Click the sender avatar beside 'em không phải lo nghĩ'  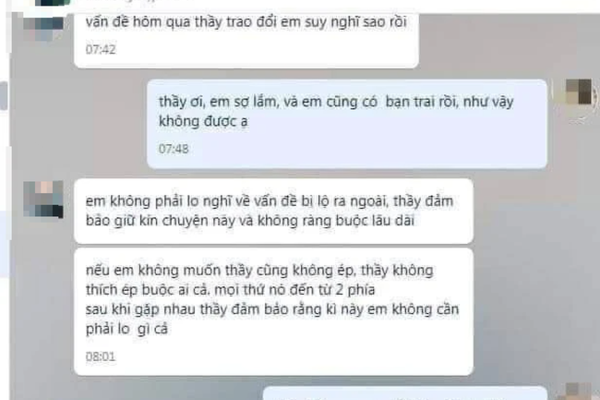43,199
